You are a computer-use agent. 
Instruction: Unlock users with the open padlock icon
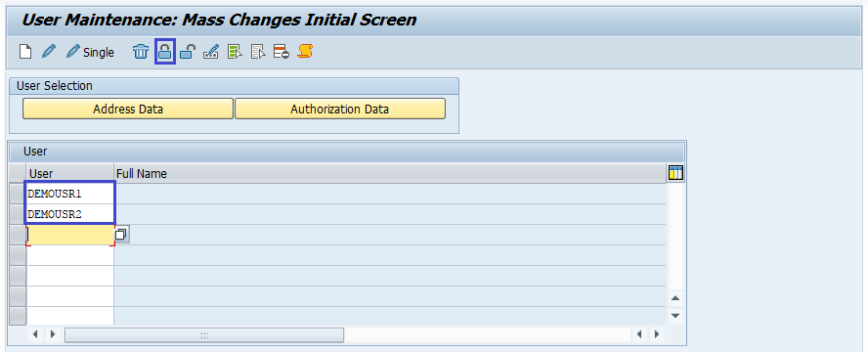[x=188, y=52]
